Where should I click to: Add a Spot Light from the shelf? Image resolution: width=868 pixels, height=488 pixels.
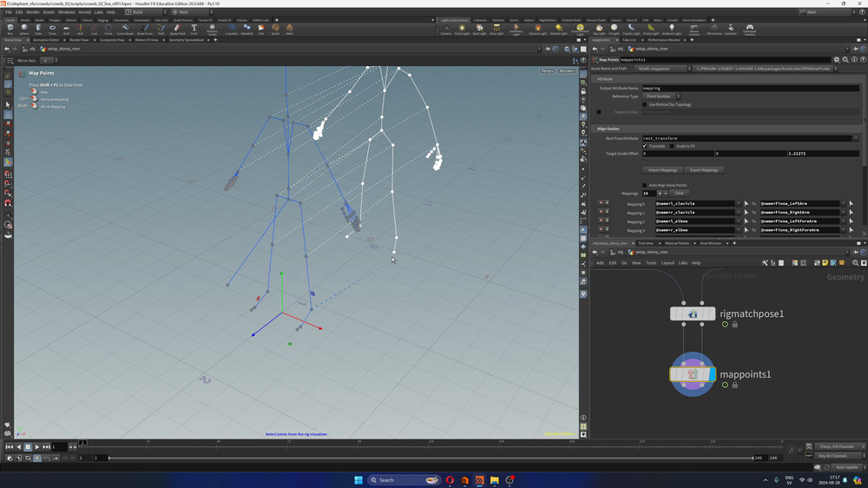pos(479,30)
